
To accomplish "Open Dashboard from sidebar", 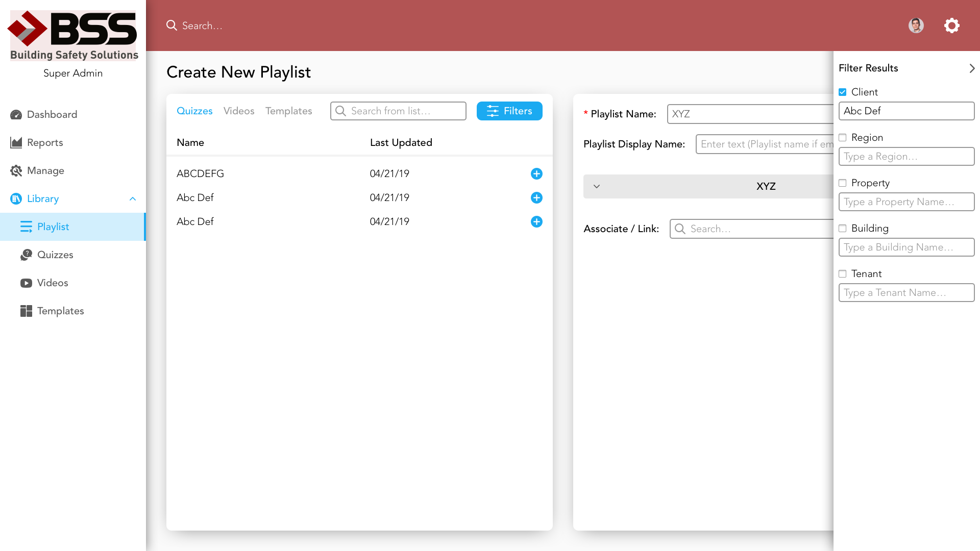I will click(52, 114).
